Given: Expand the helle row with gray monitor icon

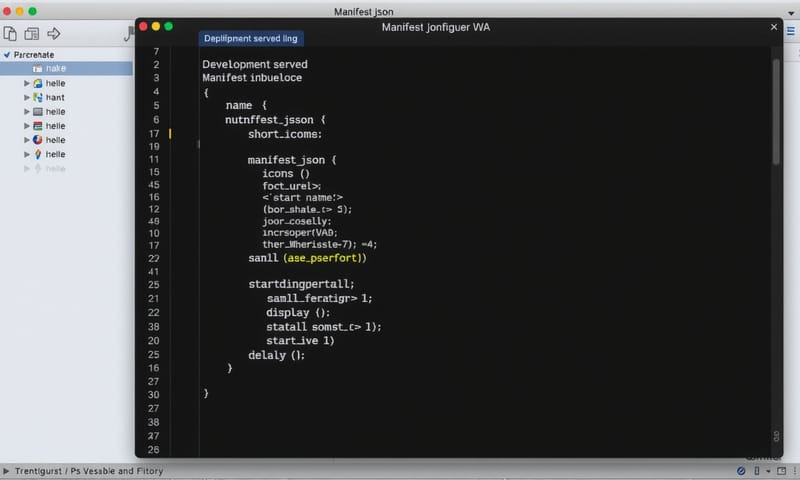Looking at the screenshot, I should 27,111.
